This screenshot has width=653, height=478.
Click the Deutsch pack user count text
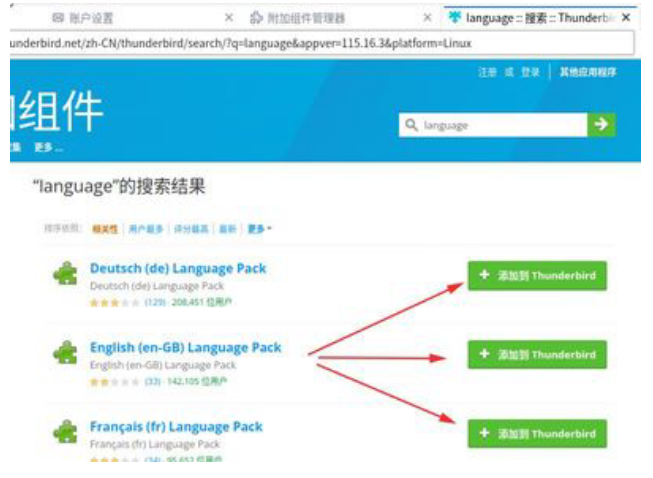pyautogui.click(x=202, y=302)
